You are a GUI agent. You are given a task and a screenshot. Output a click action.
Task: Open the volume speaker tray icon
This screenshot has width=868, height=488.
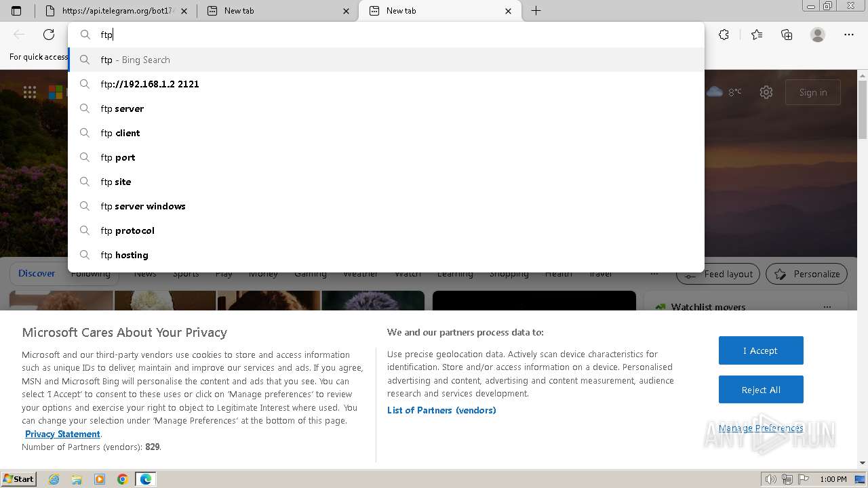[x=771, y=479]
